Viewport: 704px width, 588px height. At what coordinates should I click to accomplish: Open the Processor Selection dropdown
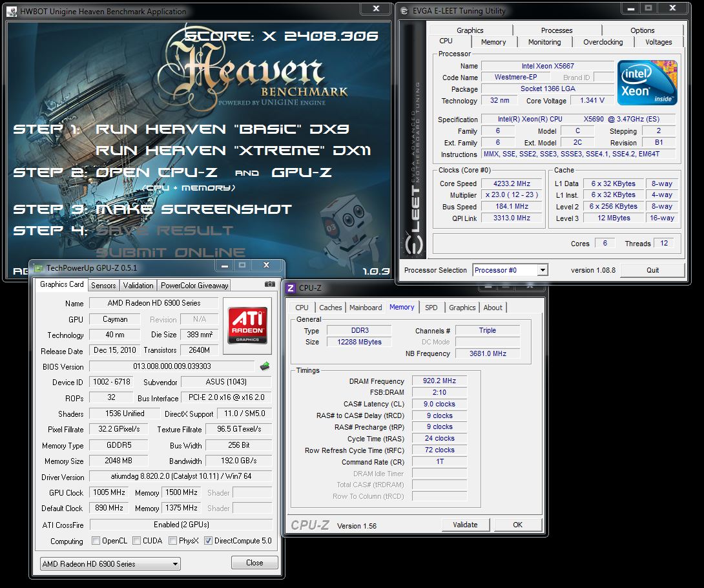click(x=510, y=270)
